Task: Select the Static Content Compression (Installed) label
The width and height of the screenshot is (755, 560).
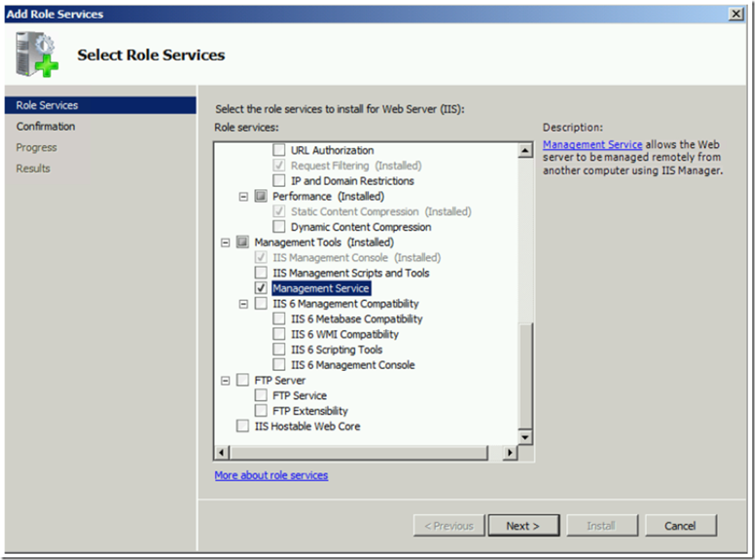Action: [381, 211]
